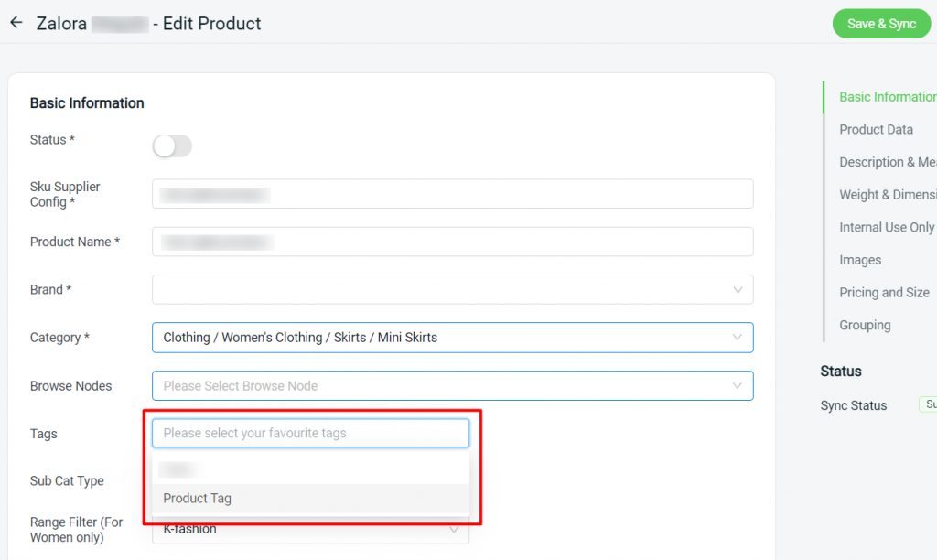Click the Sku Supplier Config field
937x560 pixels.
[452, 194]
